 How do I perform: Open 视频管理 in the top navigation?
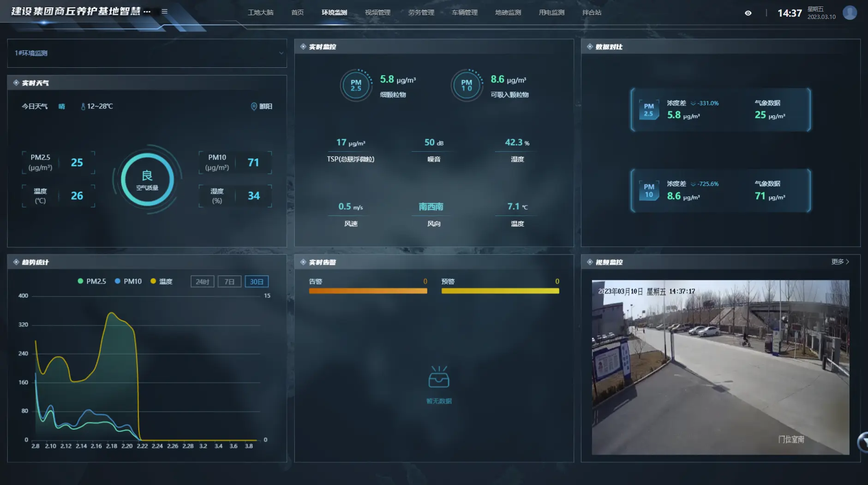click(377, 12)
